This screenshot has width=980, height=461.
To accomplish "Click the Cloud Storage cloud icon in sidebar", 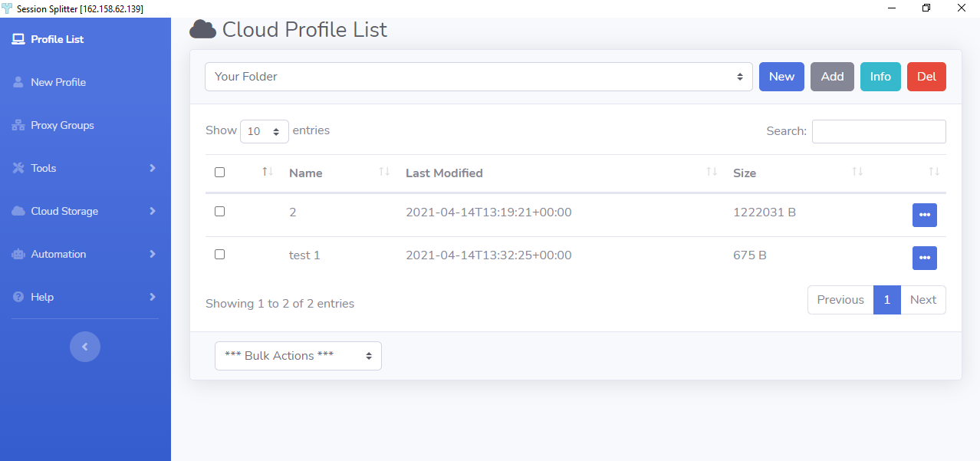I will (x=18, y=211).
